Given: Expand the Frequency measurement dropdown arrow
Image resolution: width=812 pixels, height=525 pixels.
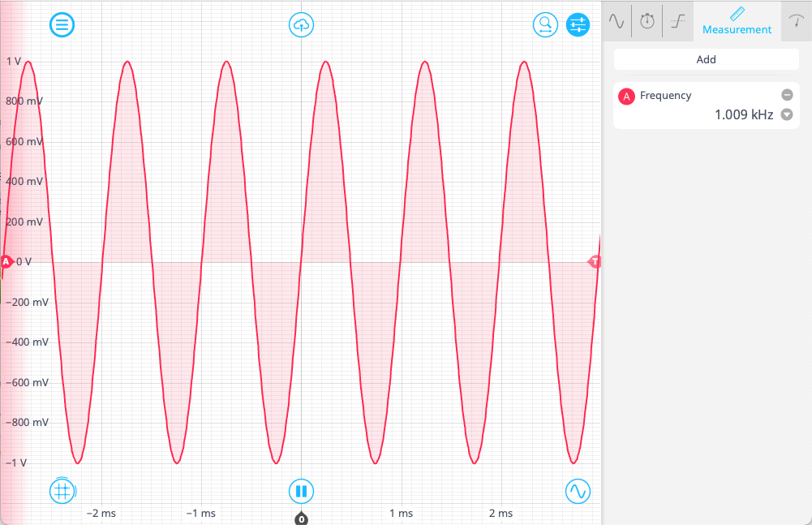Looking at the screenshot, I should pyautogui.click(x=786, y=115).
